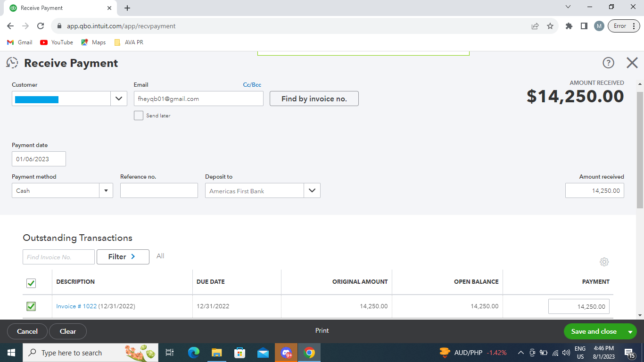Click the Payment amount field for Invoice 1022
This screenshot has width=644, height=362.
[x=579, y=306]
